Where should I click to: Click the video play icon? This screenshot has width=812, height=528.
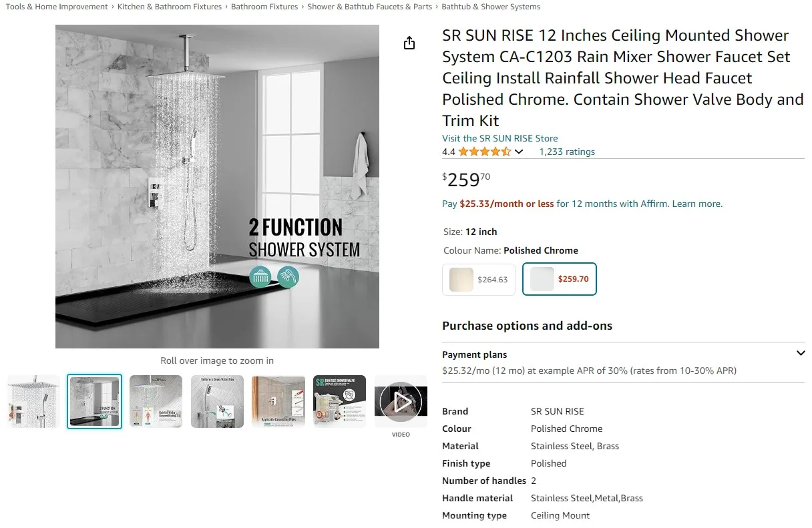tap(401, 401)
